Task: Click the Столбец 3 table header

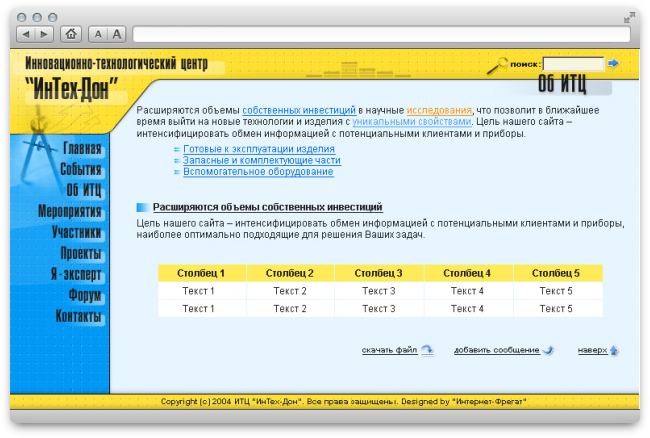Action: (x=378, y=273)
